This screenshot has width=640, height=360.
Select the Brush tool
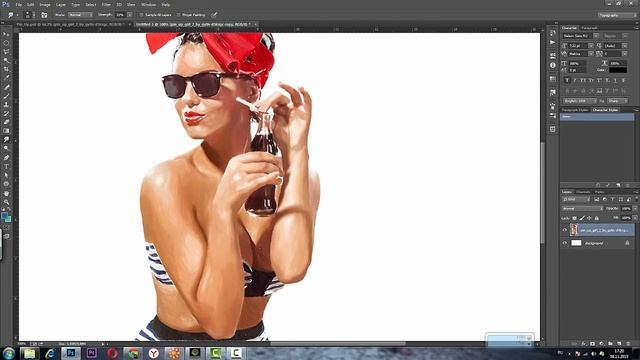pos(6,96)
